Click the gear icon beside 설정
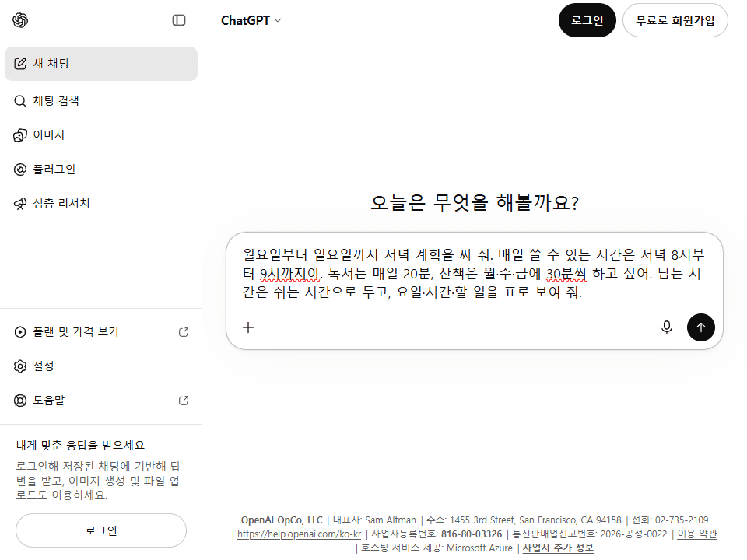Screen dimensions: 747x560 [20, 366]
